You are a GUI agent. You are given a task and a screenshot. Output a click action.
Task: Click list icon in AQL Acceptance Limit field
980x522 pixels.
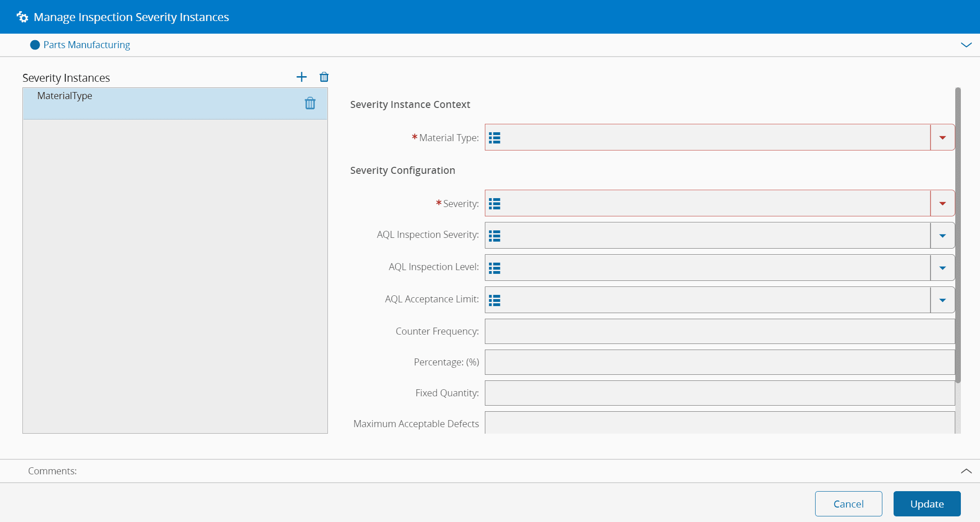tap(495, 300)
